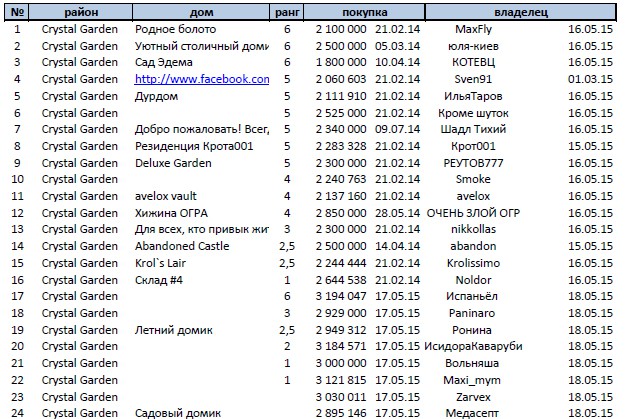Select the Krol`s Lair cell
The height and width of the screenshot is (419, 625).
tap(160, 263)
